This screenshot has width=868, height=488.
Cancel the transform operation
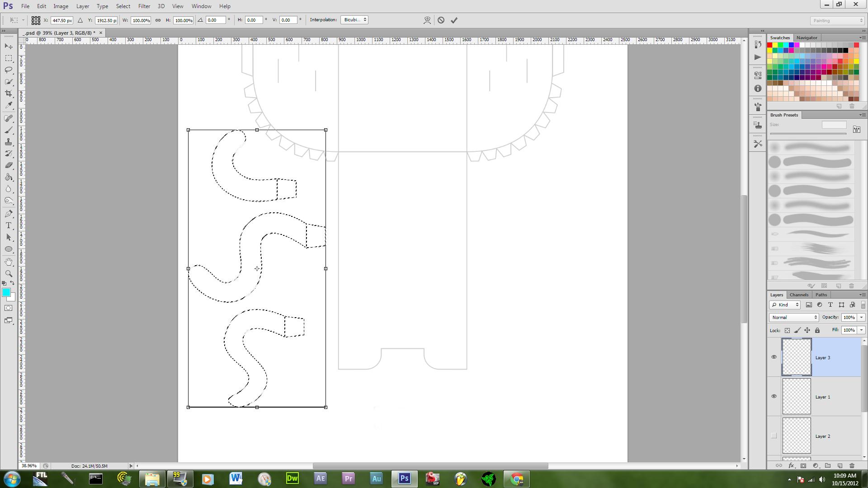click(x=441, y=20)
